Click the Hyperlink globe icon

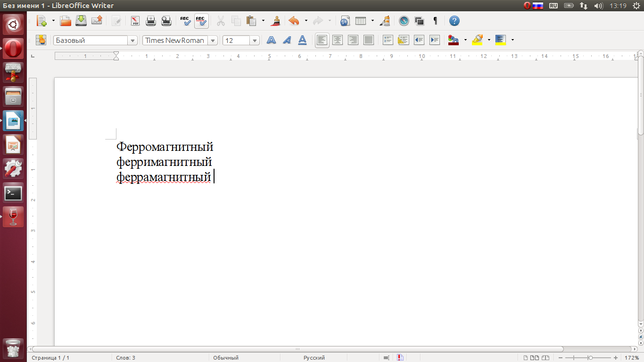[x=345, y=21]
